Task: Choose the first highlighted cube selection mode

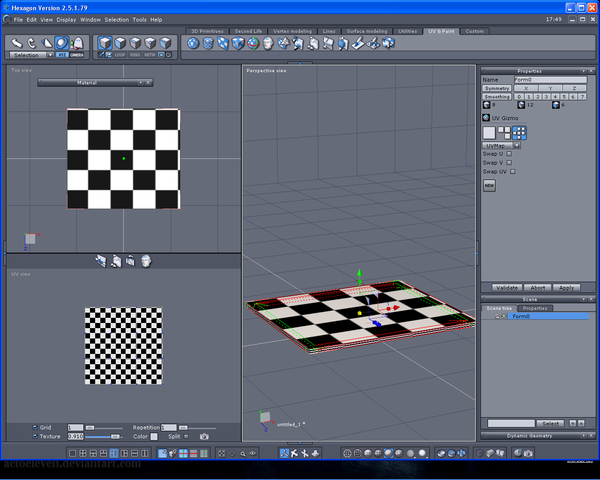Action: coord(105,43)
